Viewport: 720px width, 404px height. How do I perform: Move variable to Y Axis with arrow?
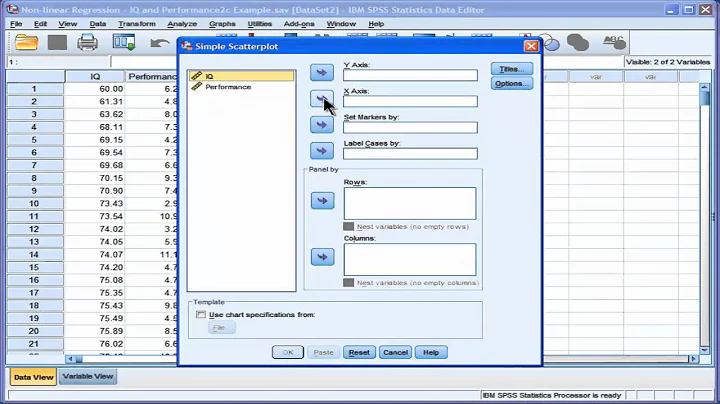[x=322, y=72]
